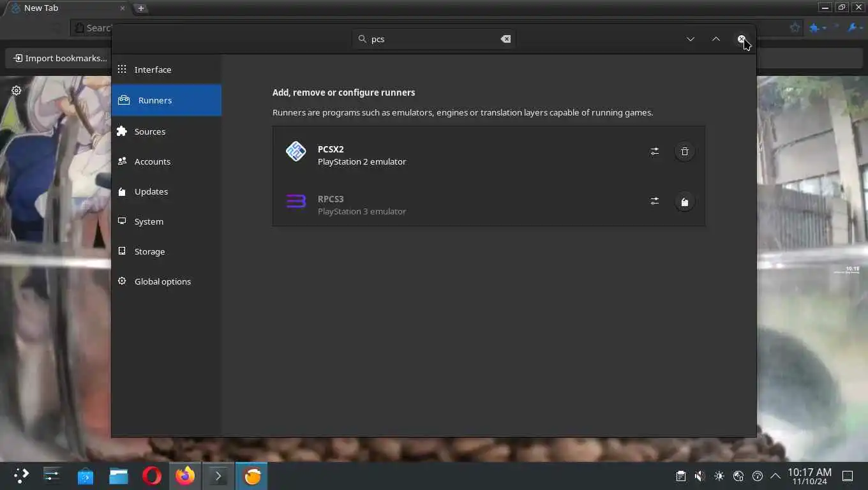This screenshot has width=868, height=490.
Task: Open the Interface preferences section
Action: click(x=166, y=70)
